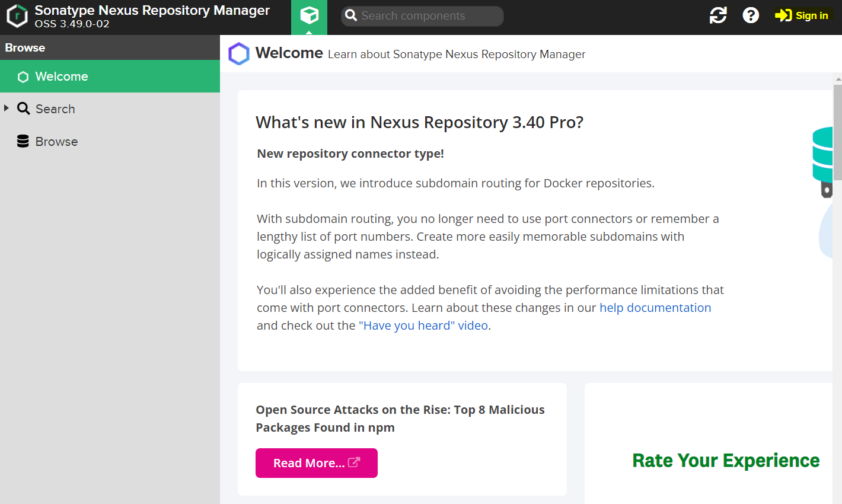Click the vertical scrollbar thumb
842x504 pixels.
(x=837, y=132)
